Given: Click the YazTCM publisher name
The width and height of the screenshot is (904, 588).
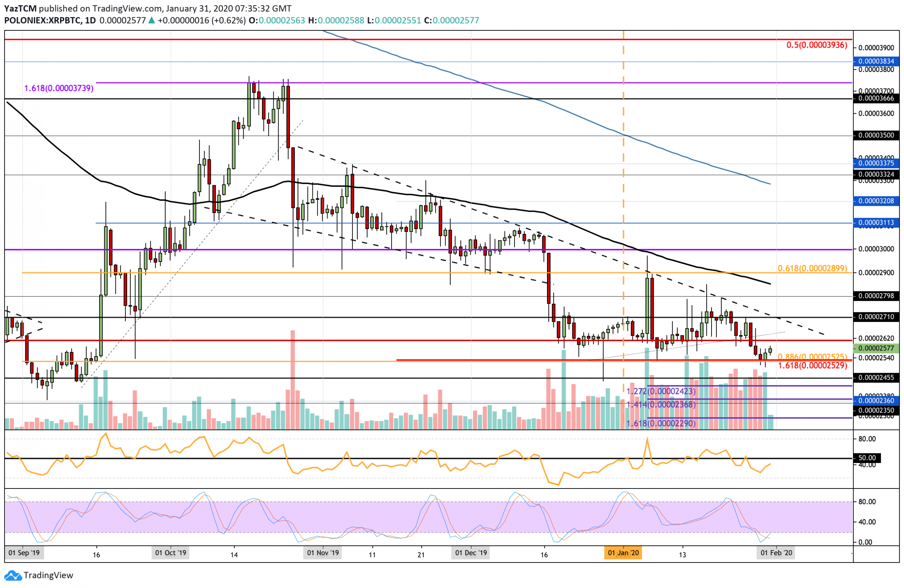Looking at the screenshot, I should 20,8.
